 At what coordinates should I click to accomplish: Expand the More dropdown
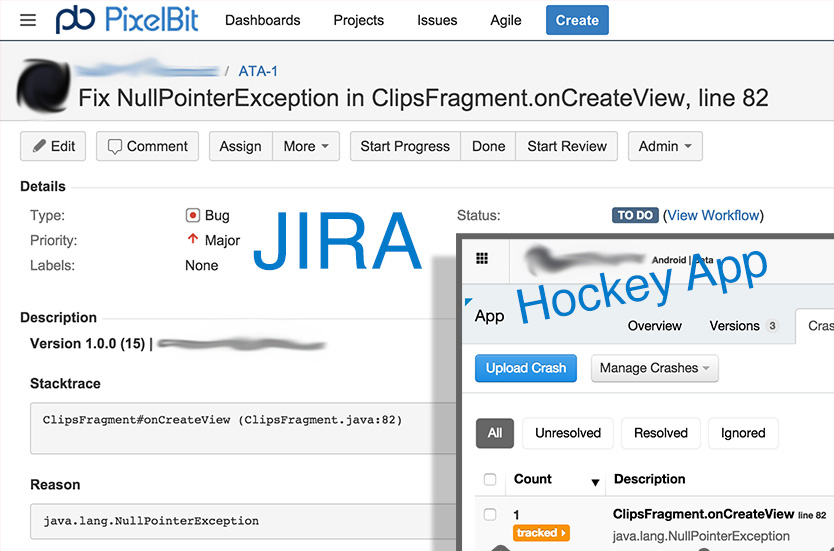click(x=306, y=146)
